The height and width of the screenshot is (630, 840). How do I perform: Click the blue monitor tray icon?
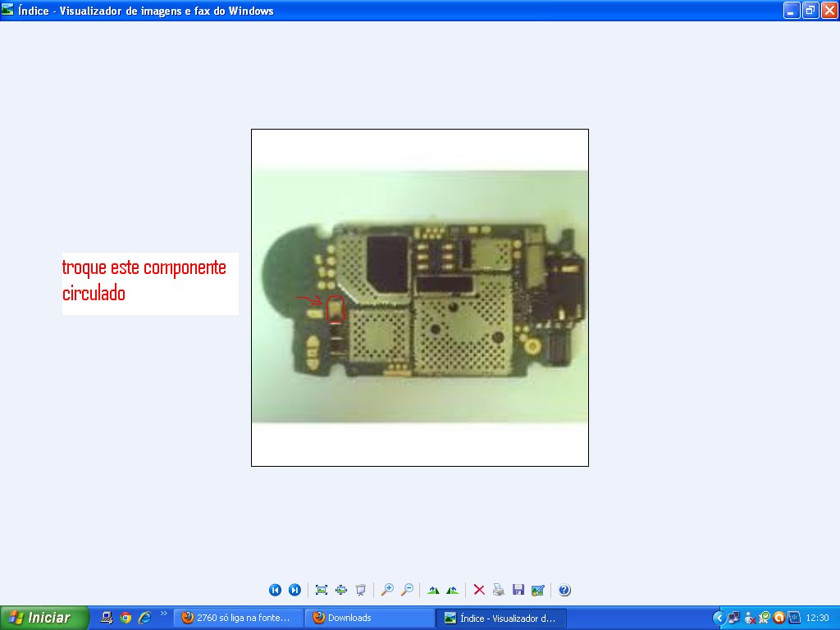click(794, 618)
